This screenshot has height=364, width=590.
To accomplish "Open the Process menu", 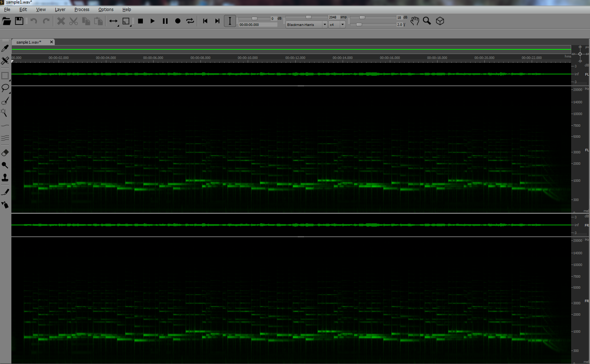I will pos(82,10).
